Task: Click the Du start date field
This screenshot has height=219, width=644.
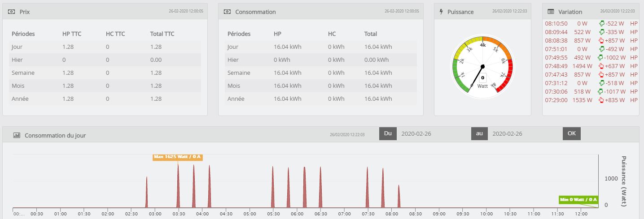Action: (x=432, y=133)
